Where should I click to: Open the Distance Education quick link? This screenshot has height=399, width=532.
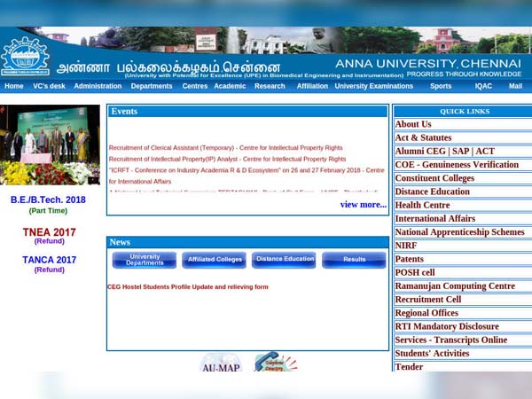(x=433, y=192)
